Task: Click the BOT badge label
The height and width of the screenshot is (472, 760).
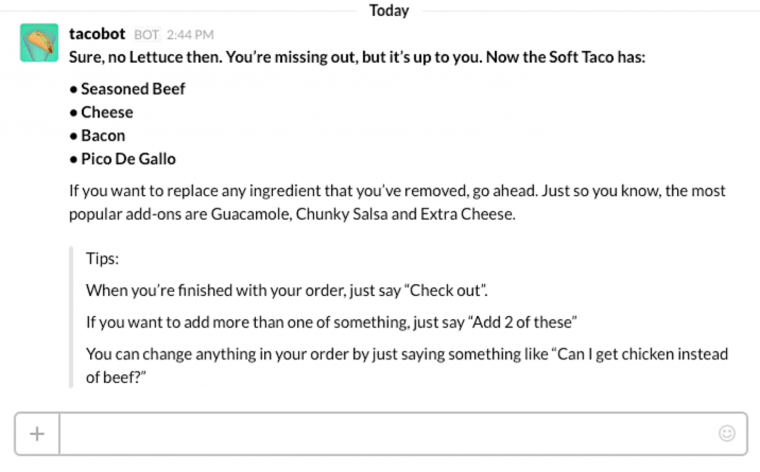Action: (x=146, y=35)
